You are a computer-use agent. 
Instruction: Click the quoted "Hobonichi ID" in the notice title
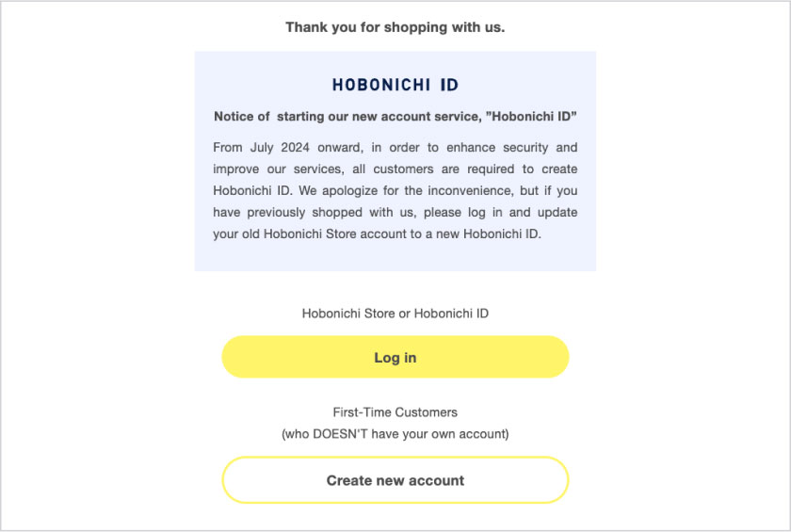(531, 117)
